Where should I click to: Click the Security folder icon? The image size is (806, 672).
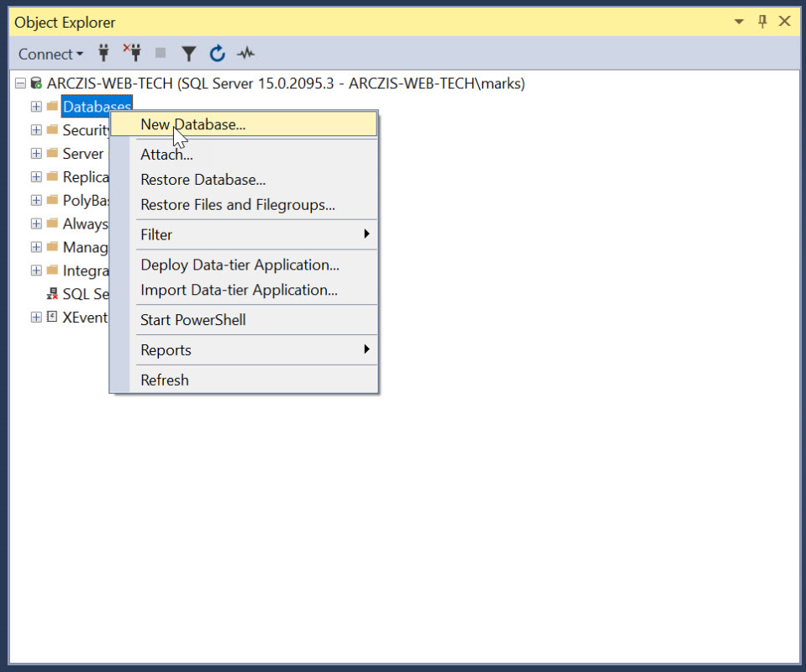[52, 129]
